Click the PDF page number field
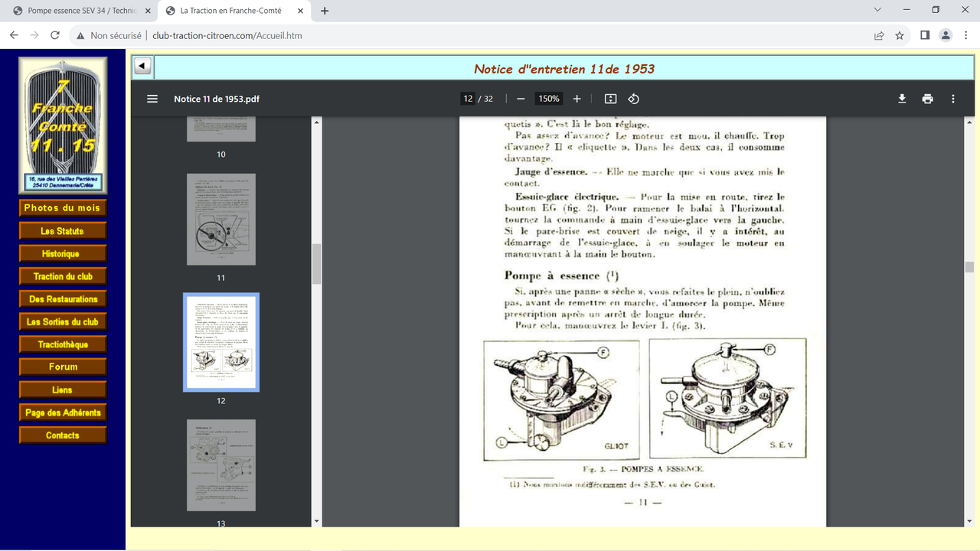Screen dimensions: 980x551 click(x=468, y=99)
